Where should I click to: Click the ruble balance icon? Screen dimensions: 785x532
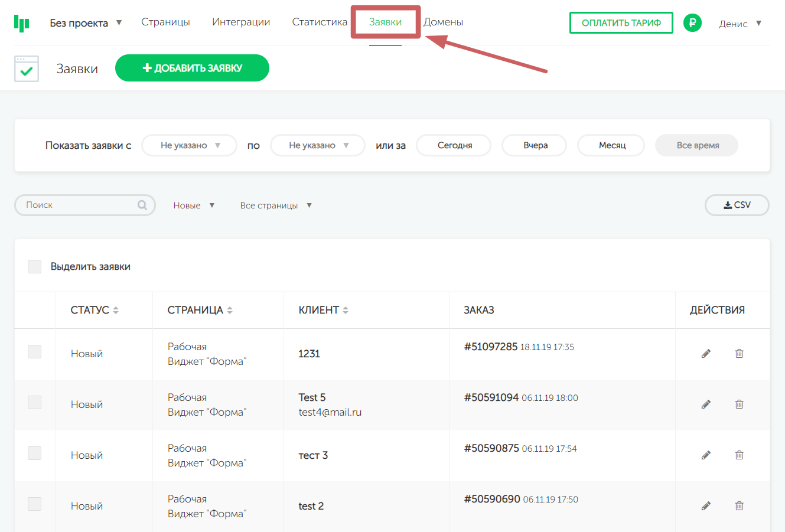tap(692, 23)
